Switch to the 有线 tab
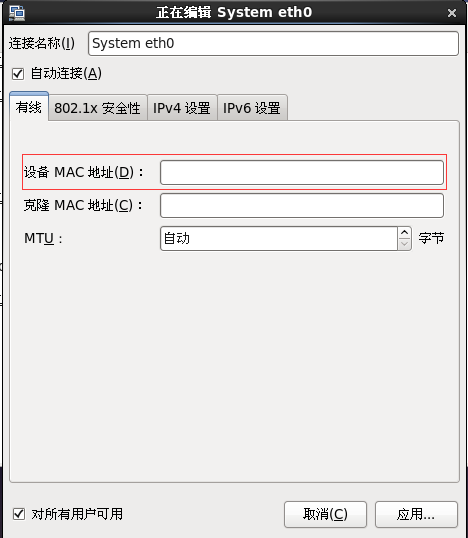Viewport: 468px width, 538px height. click(29, 107)
